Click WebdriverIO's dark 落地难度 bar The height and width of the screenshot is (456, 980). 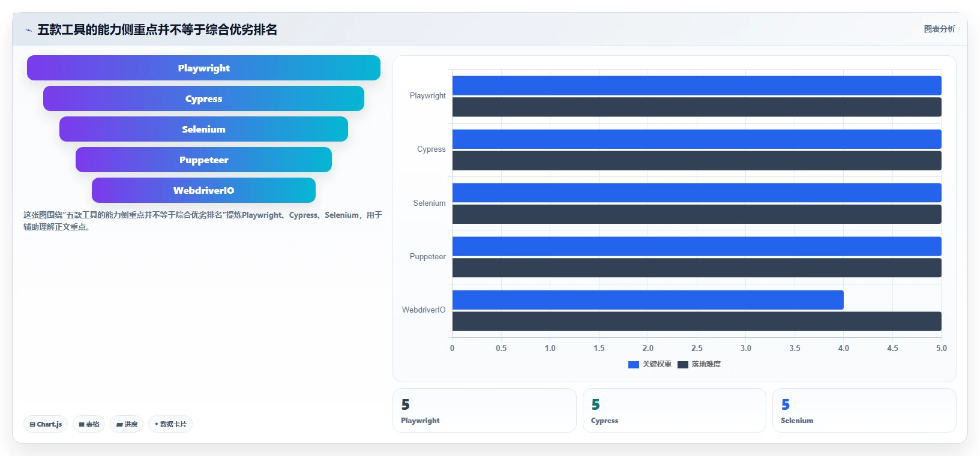click(x=697, y=321)
